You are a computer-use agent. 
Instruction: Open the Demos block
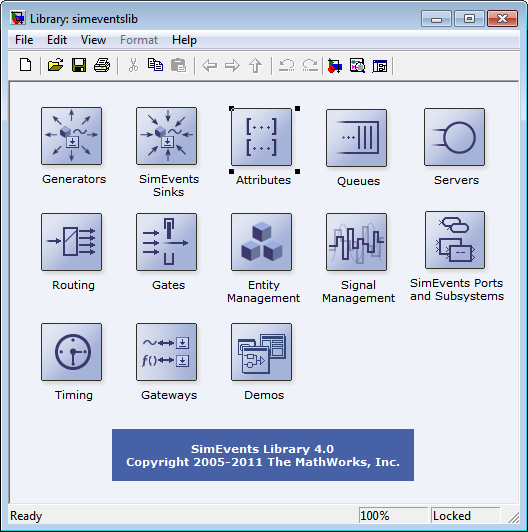[x=261, y=352]
